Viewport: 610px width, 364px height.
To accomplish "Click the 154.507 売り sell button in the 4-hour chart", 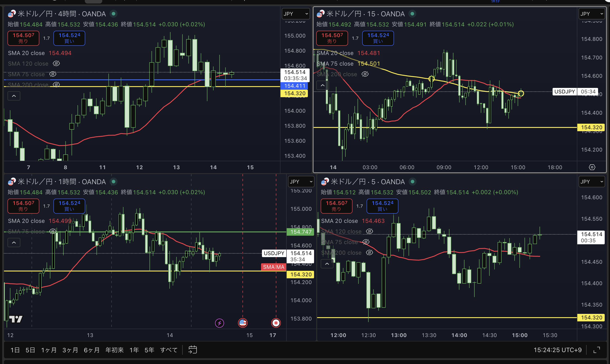I will [x=23, y=38].
